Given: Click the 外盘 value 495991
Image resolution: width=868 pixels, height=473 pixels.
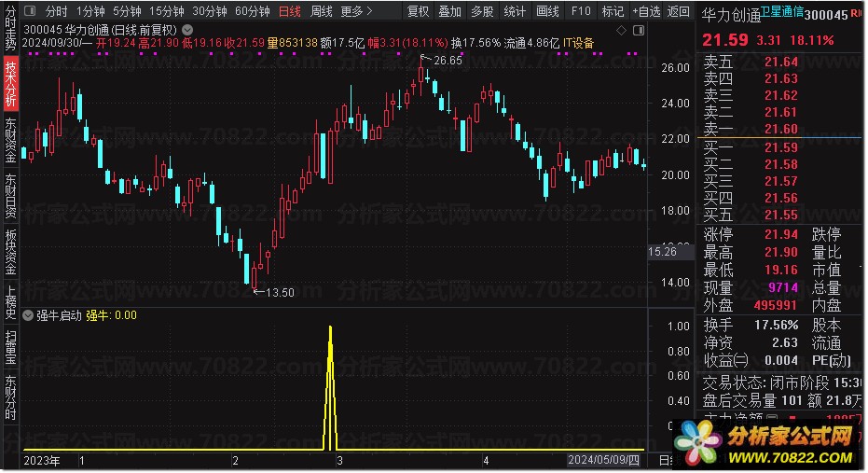Looking at the screenshot, I should pos(776,305).
